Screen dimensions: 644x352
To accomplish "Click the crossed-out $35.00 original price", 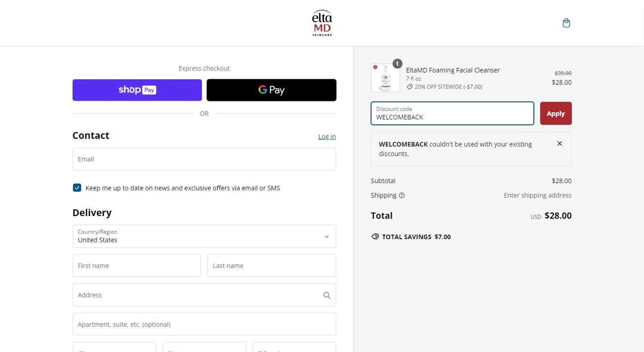I will [x=563, y=73].
